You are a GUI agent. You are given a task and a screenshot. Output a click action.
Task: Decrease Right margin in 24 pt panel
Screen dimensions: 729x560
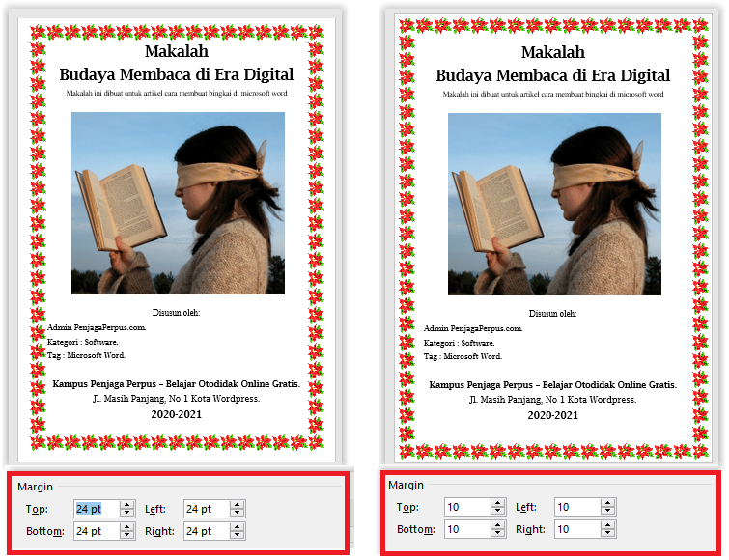(238, 535)
